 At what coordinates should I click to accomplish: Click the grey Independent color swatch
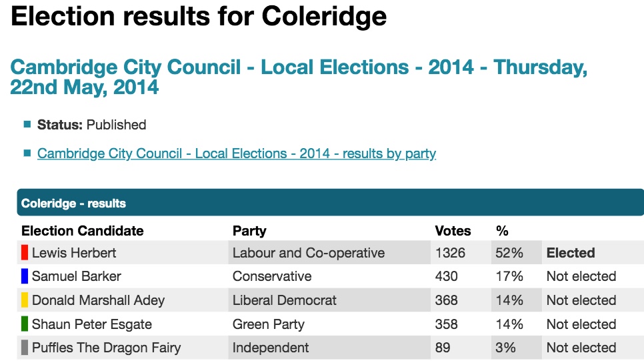[25, 348]
